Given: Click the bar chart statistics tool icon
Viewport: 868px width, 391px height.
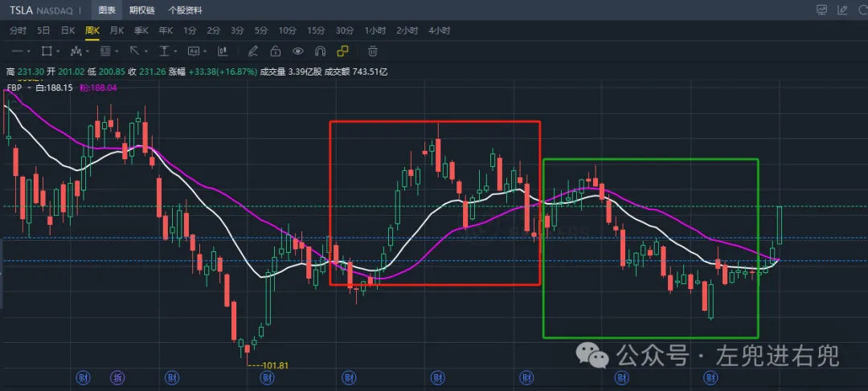Looking at the screenshot, I should (x=223, y=51).
